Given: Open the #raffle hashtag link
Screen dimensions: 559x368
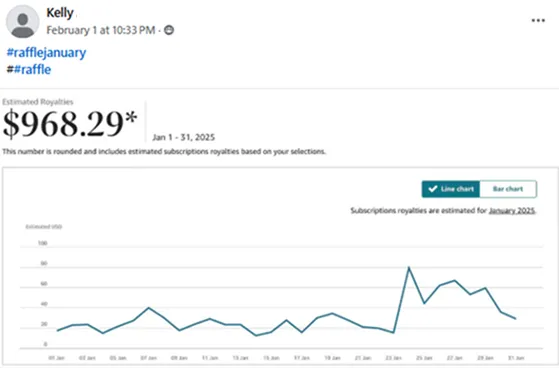Looking at the screenshot, I should pos(32,69).
